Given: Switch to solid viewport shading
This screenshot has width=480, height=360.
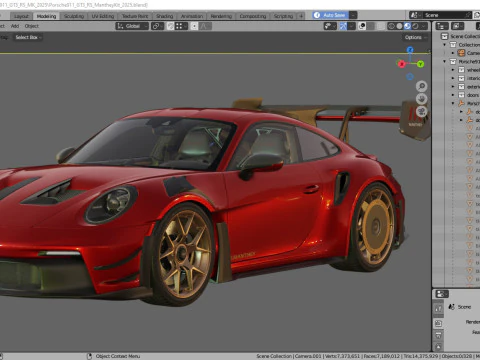Looking at the screenshot, I should 399,26.
